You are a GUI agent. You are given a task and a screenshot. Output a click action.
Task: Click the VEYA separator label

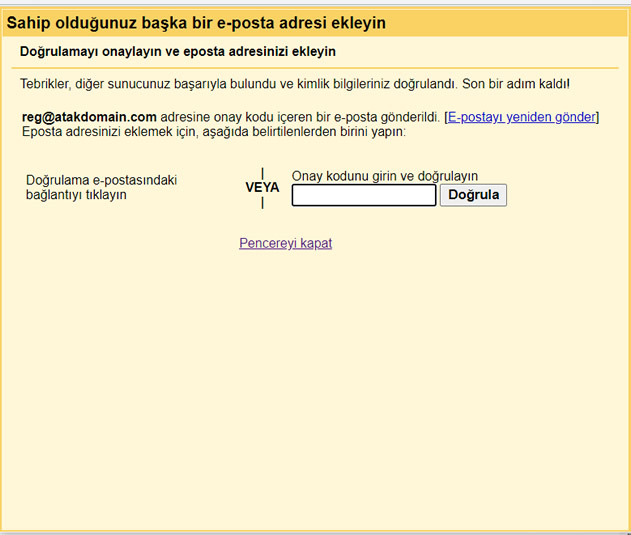click(x=262, y=188)
